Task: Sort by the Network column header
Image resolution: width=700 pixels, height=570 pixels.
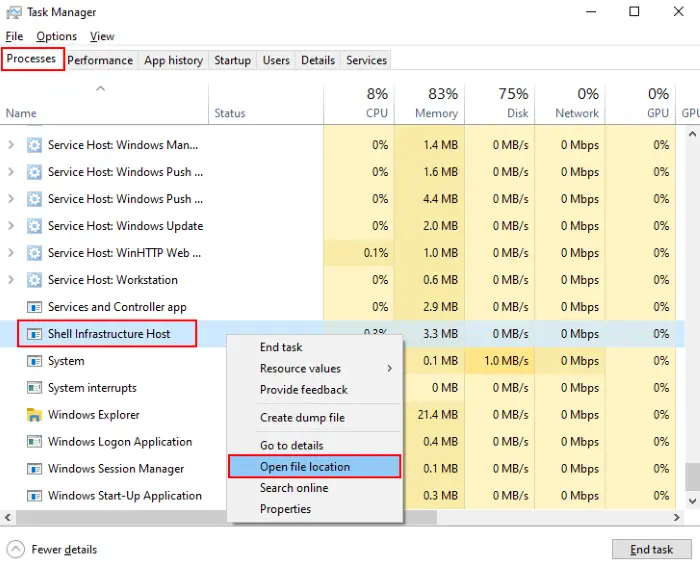Action: click(570, 104)
